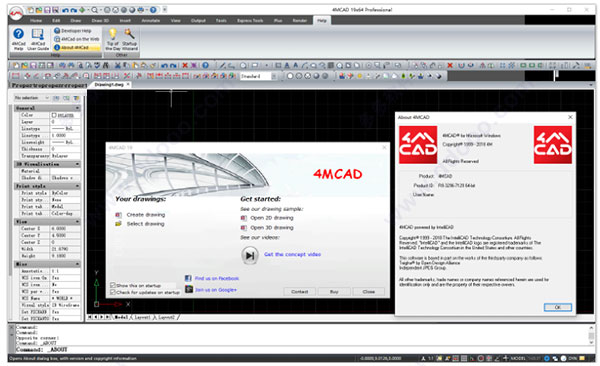This screenshot has width=600, height=366.
Task: Open the Annotate ribbon tab
Action: (x=151, y=21)
